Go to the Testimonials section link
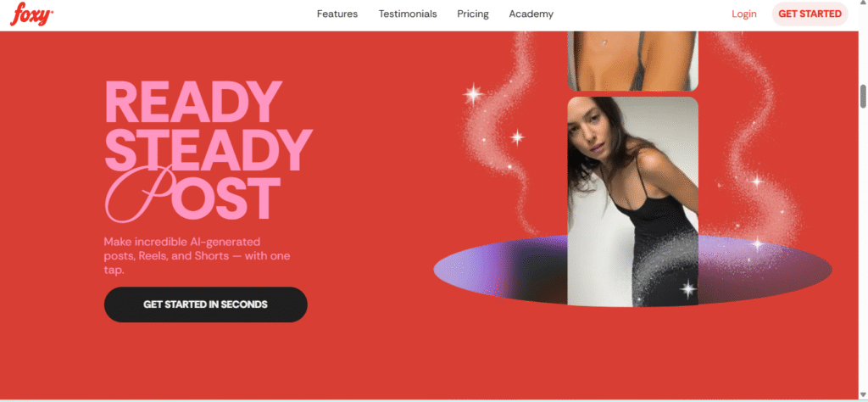 click(408, 14)
